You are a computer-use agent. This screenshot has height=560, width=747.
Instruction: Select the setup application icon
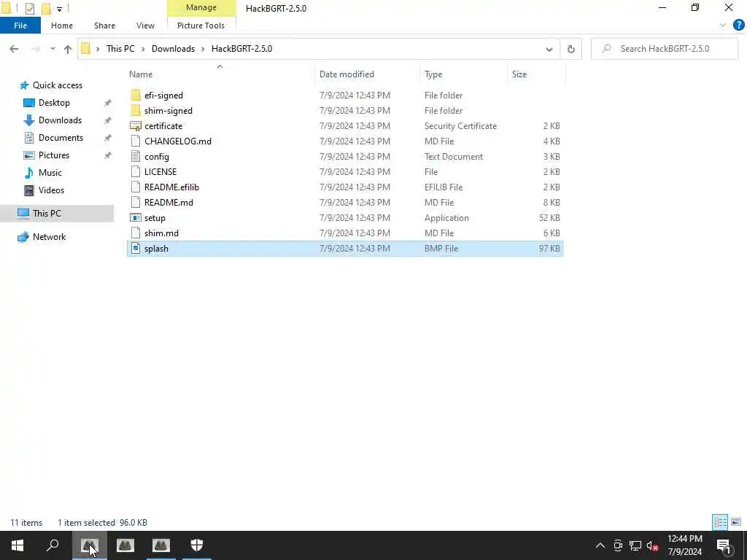pyautogui.click(x=136, y=217)
